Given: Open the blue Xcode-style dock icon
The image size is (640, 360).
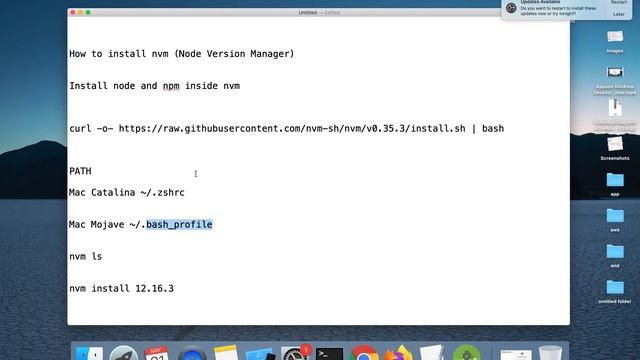Looking at the screenshot, I should 260,353.
